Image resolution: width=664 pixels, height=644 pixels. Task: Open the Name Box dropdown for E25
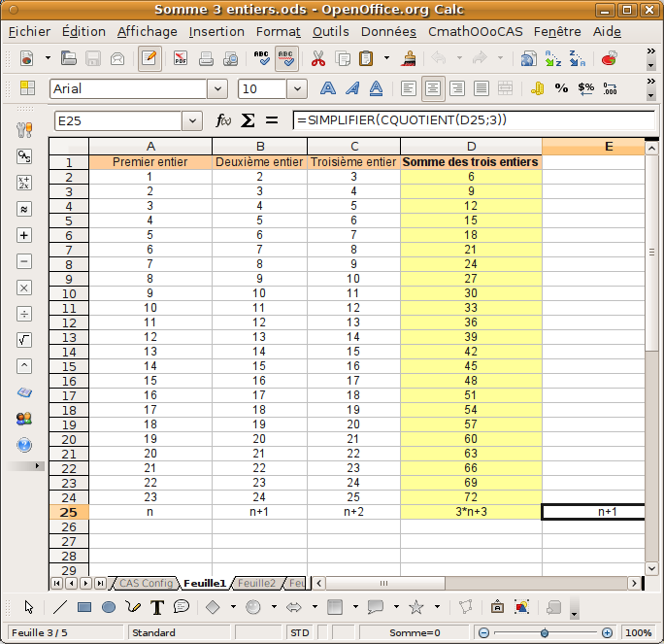pyautogui.click(x=191, y=120)
